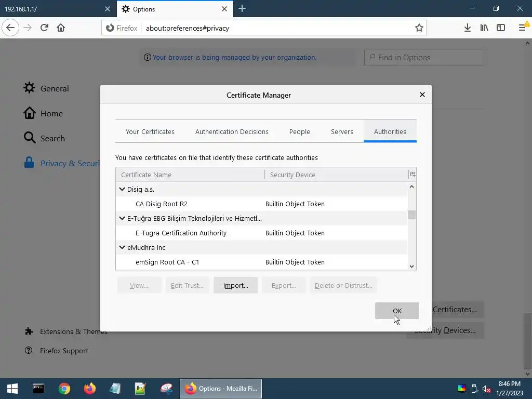Open the Notepad++ taskbar icon
Screen dimensions: 532x399
tap(140, 389)
